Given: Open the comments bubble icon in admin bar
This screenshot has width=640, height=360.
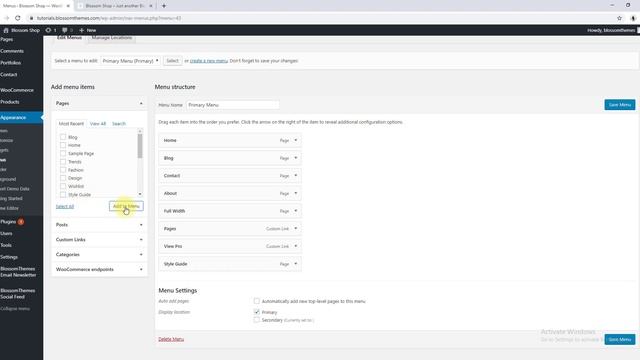Looking at the screenshot, I should [x=64, y=30].
